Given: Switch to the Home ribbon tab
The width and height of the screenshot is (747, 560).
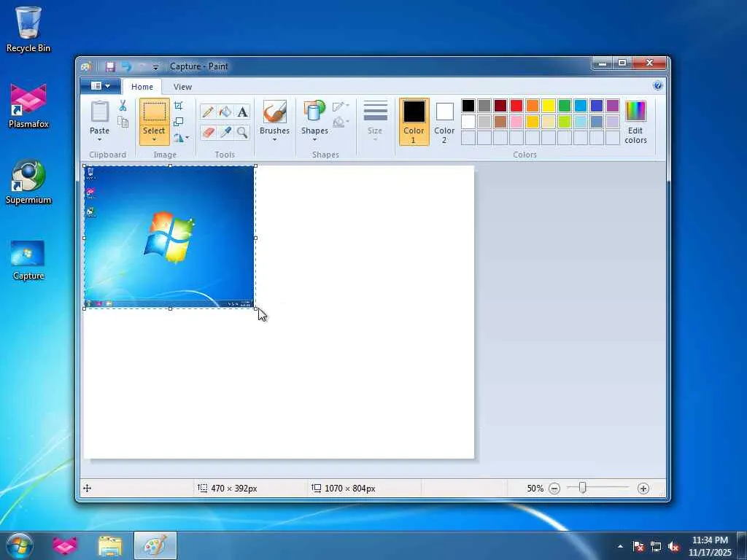Looking at the screenshot, I should (x=142, y=87).
